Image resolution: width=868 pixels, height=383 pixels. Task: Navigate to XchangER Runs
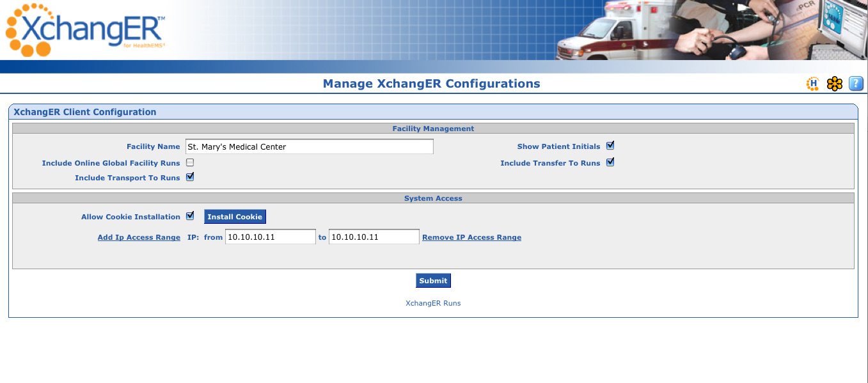point(433,302)
